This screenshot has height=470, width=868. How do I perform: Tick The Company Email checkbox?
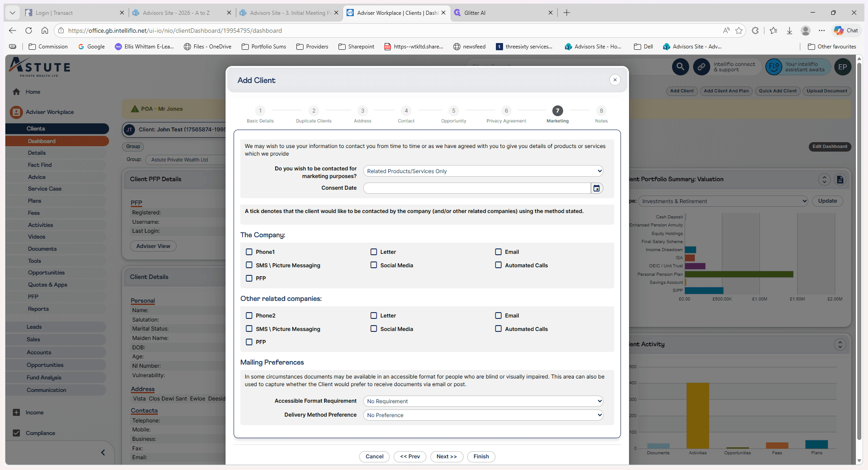(x=499, y=252)
